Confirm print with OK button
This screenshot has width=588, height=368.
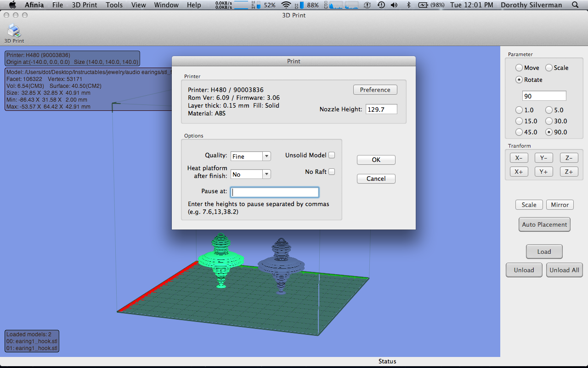(376, 160)
